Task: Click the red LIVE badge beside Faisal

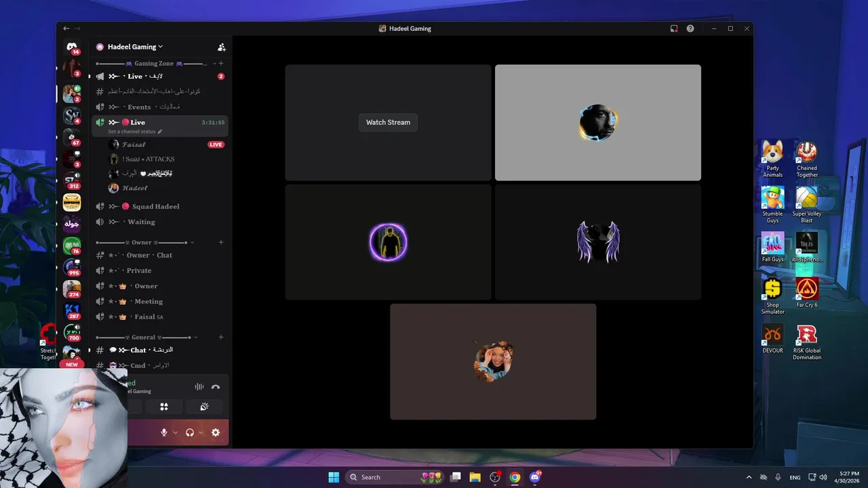Action: coord(216,144)
